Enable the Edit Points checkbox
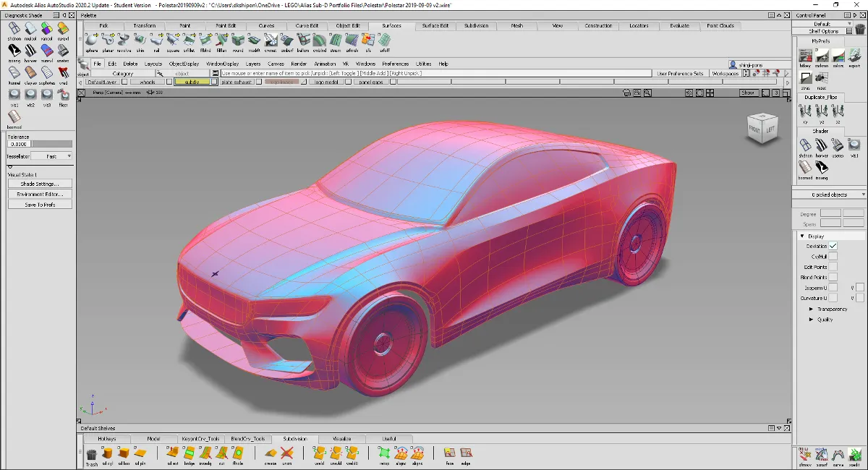This screenshot has width=868, height=470. click(x=833, y=267)
